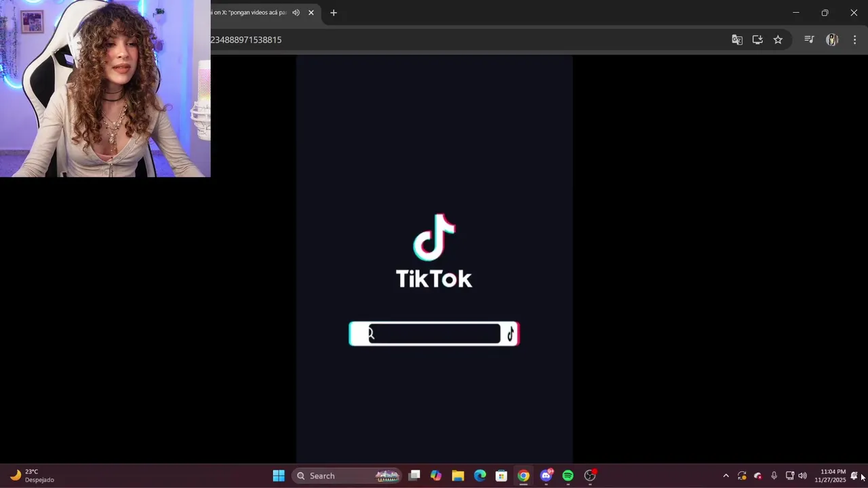Screen dimensions: 868x488
Task: Click the TikTok search bar animation
Action: (434, 333)
